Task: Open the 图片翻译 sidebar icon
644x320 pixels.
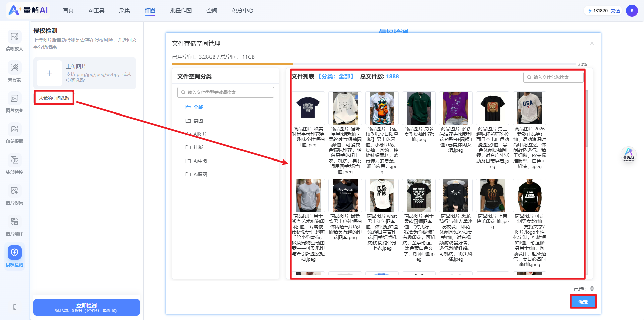Action: tap(14, 222)
